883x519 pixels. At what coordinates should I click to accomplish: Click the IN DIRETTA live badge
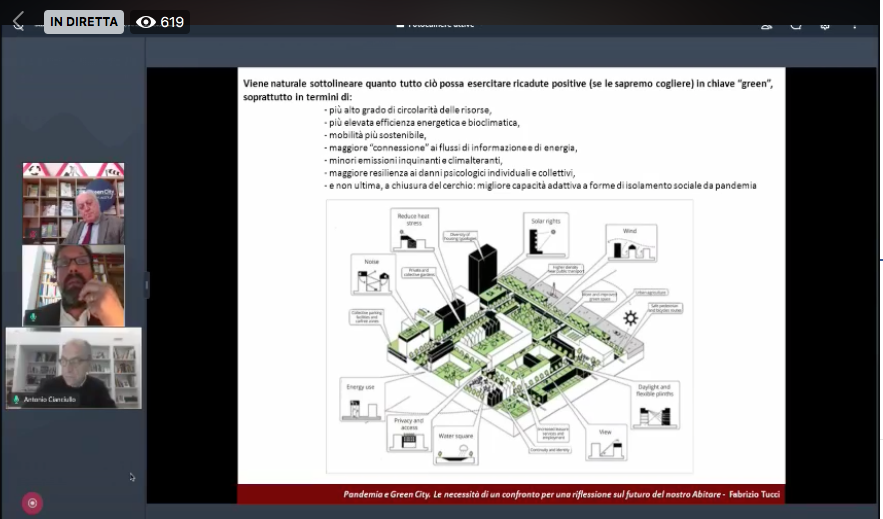point(84,22)
